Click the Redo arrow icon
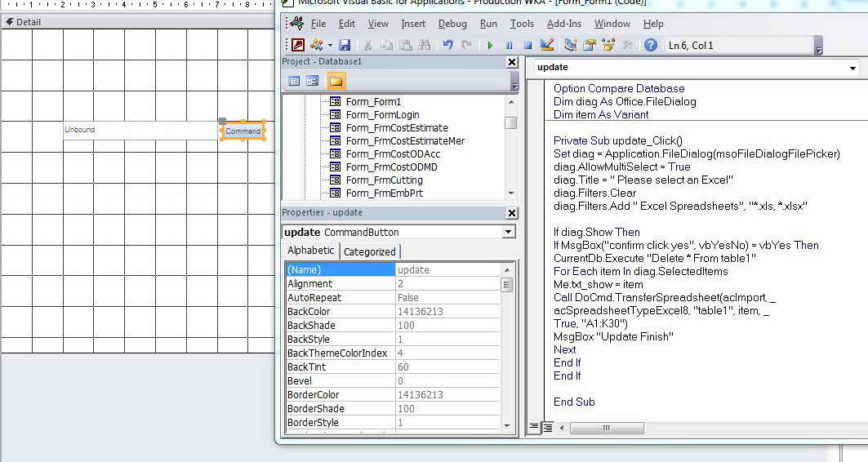 point(466,46)
